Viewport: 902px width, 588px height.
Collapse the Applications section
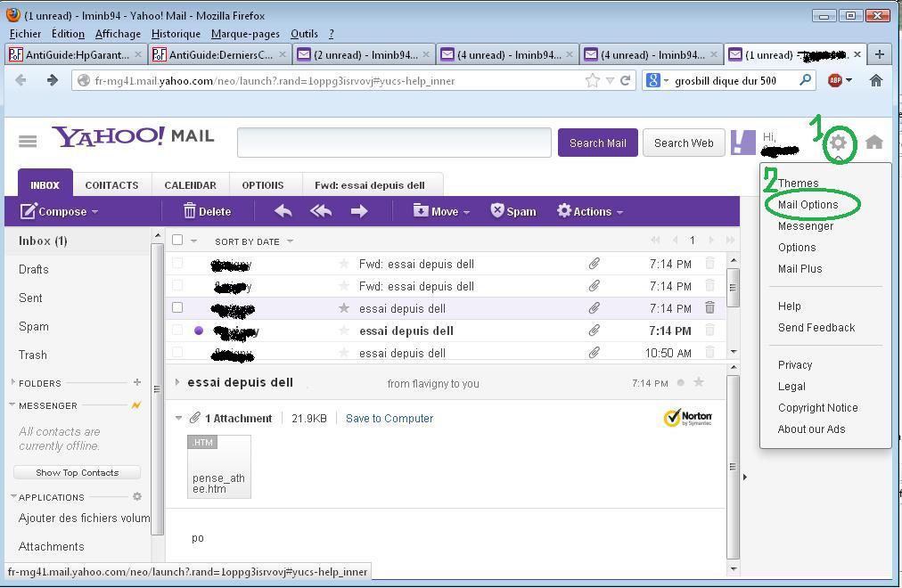13,496
